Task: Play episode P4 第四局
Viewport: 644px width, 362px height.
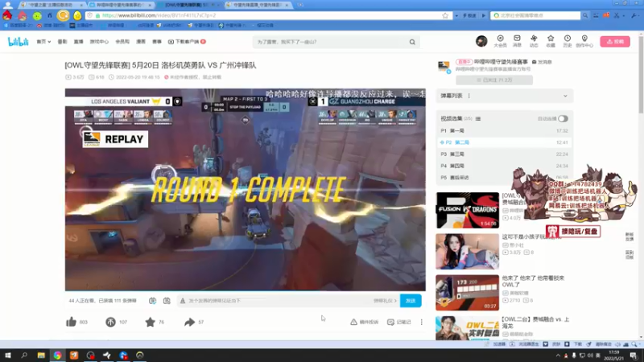Action: point(505,166)
